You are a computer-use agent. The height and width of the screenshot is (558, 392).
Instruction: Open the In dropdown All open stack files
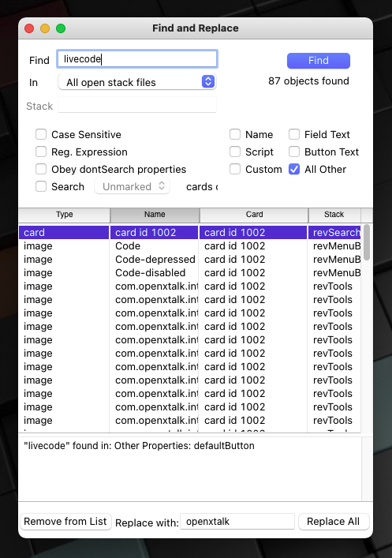137,82
